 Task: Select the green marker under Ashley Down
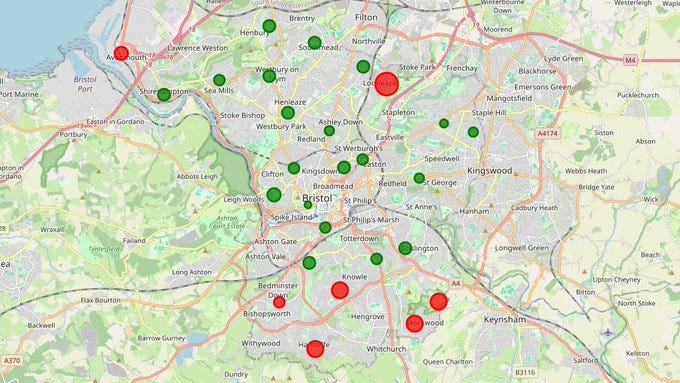329,131
